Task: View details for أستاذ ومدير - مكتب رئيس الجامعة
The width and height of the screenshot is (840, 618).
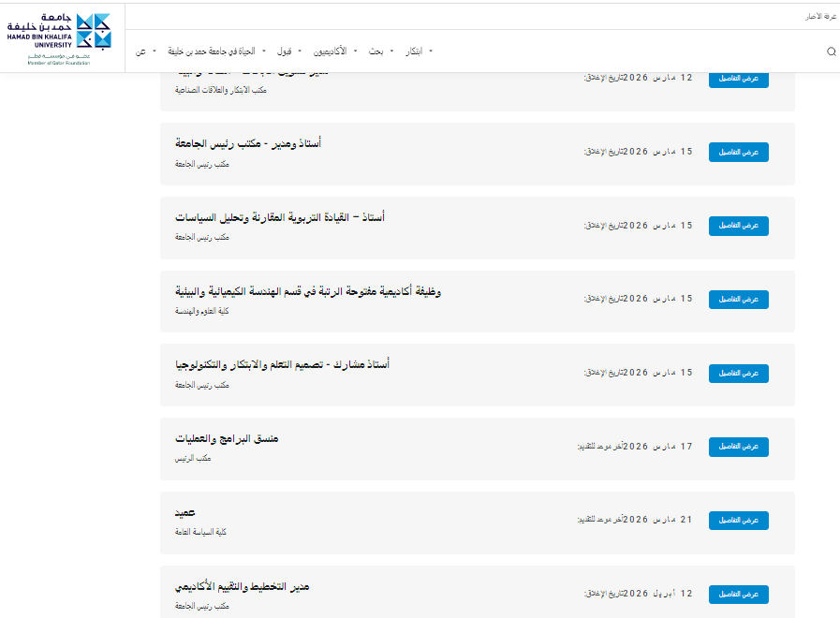Action: [738, 152]
